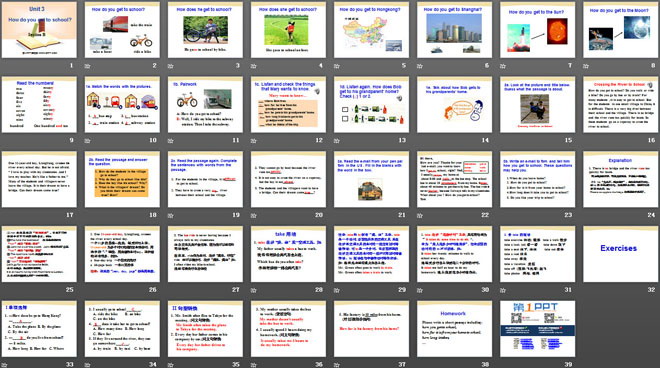Click the animation star icon below slide 5
The image size is (660, 368).
337,66
